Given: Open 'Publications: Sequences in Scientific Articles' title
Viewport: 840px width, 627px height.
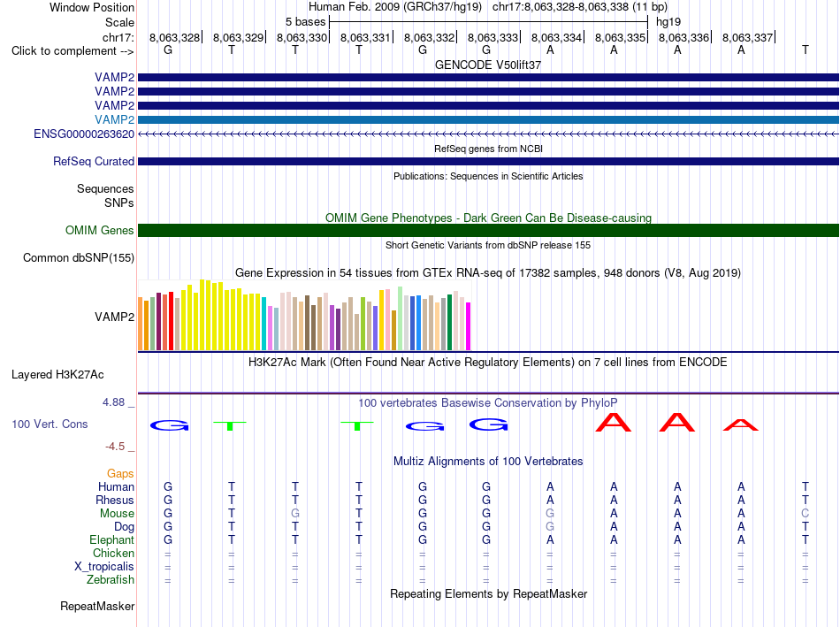Looking at the screenshot, I should click(x=488, y=176).
